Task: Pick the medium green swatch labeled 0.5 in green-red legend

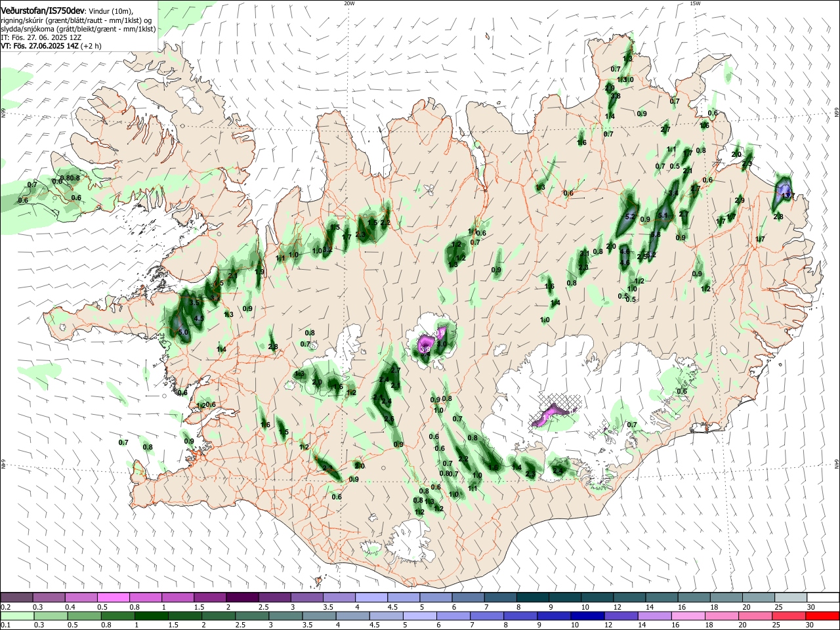Action: click(84, 616)
